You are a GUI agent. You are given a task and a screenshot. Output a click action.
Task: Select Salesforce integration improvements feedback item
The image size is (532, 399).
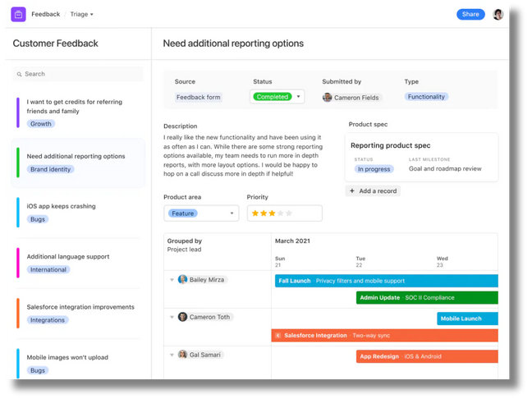tap(80, 307)
